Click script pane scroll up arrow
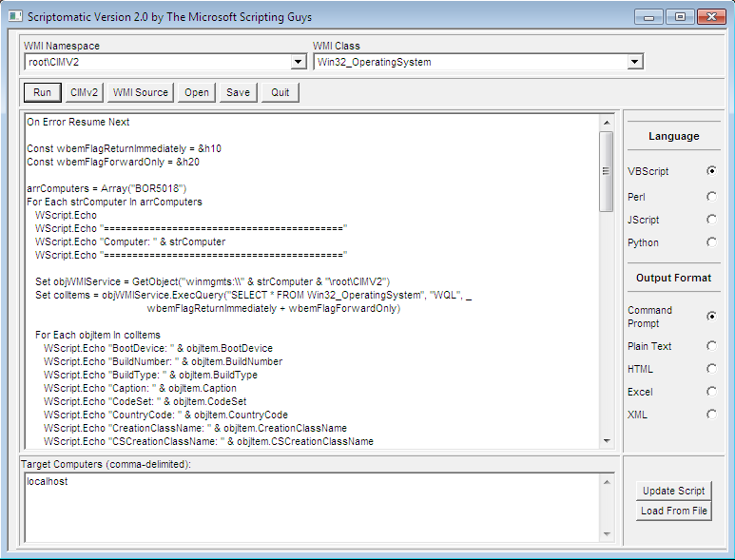The height and width of the screenshot is (560, 735). (607, 123)
